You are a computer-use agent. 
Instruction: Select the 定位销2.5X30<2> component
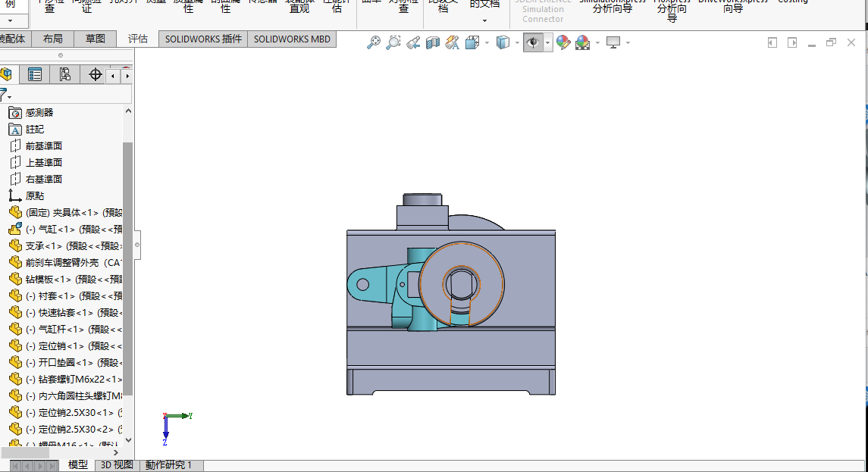(65, 430)
